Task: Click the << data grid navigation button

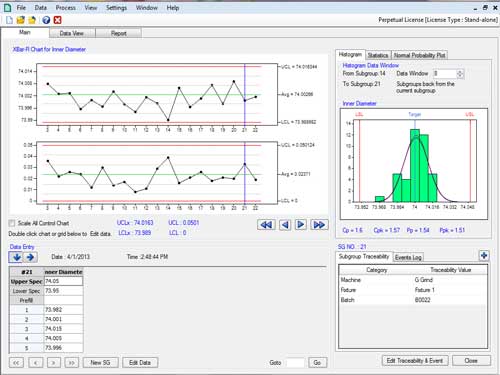Action: [16, 363]
